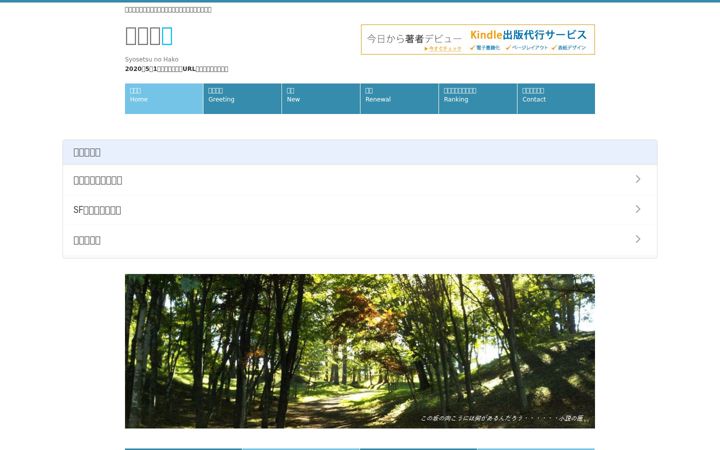Click the 2020 URL notice text
Screen dimensions: 720x450
coord(176,69)
